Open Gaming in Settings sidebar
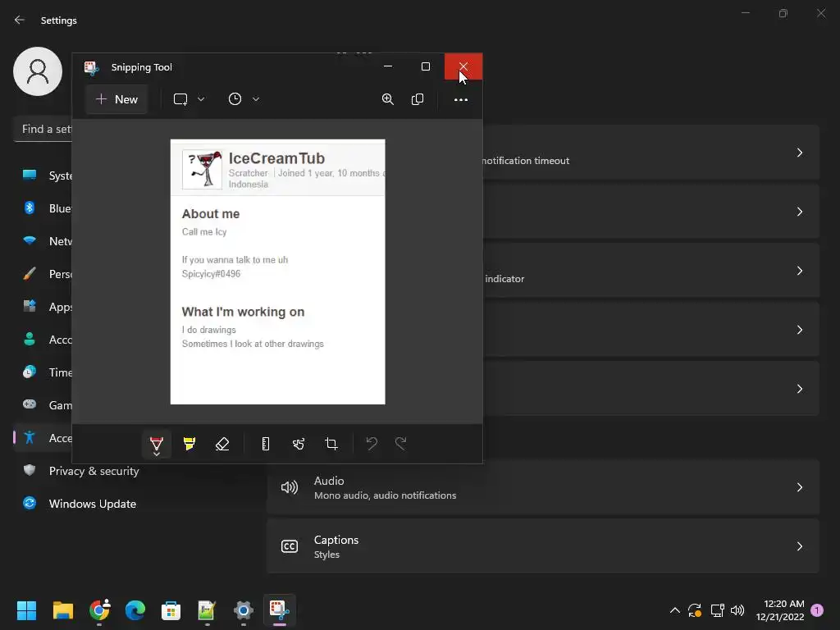The image size is (840, 630). (46, 405)
